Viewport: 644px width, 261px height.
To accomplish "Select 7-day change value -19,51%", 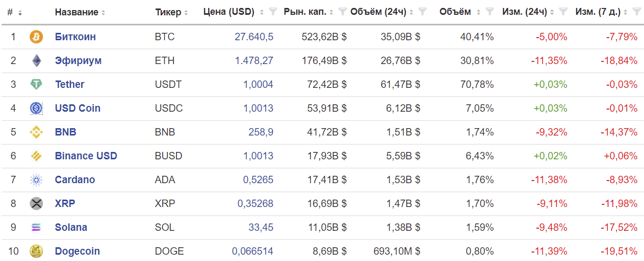I will pyautogui.click(x=619, y=251).
